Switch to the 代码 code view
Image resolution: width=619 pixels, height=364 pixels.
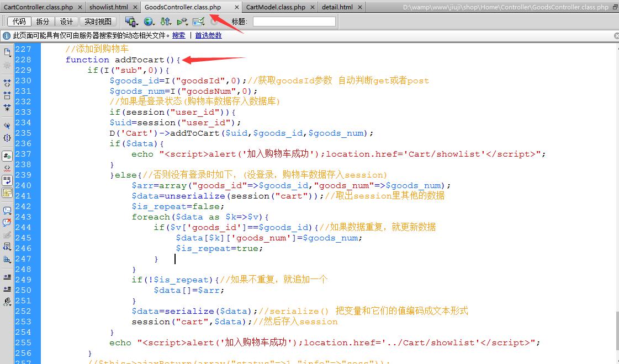coord(19,22)
